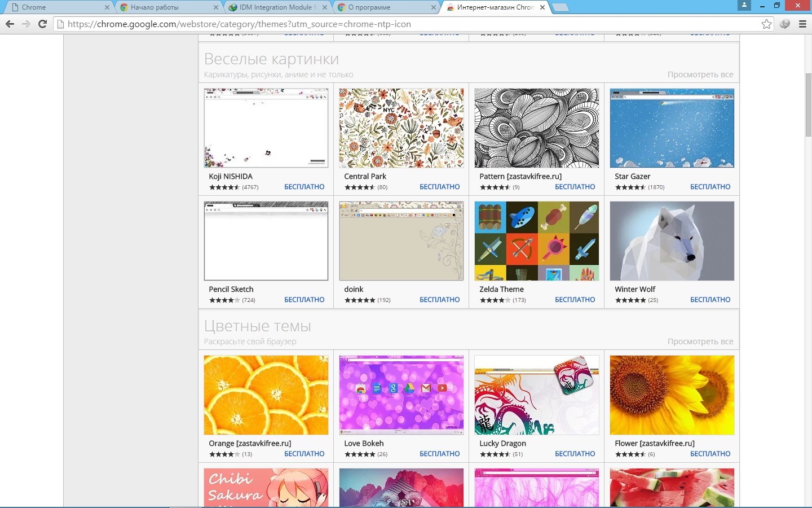
Task: Open a new tab with the new-tab button
Action: coord(560,7)
